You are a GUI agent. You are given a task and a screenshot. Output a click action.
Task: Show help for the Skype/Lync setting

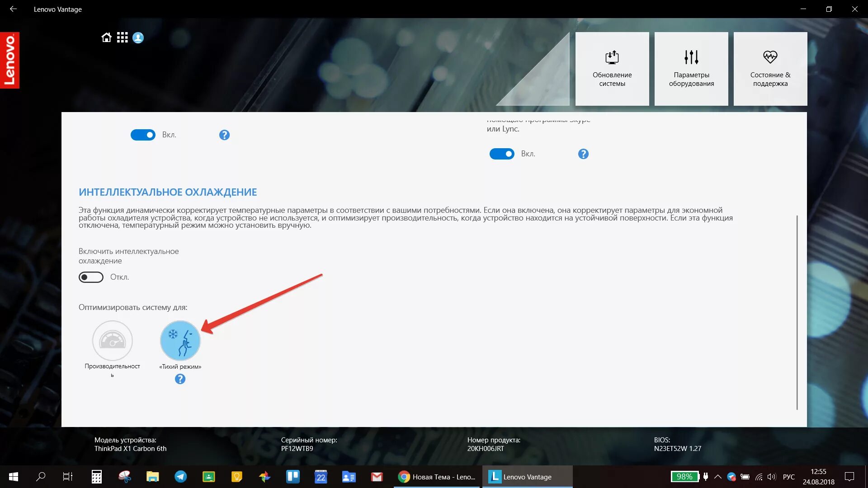(583, 154)
